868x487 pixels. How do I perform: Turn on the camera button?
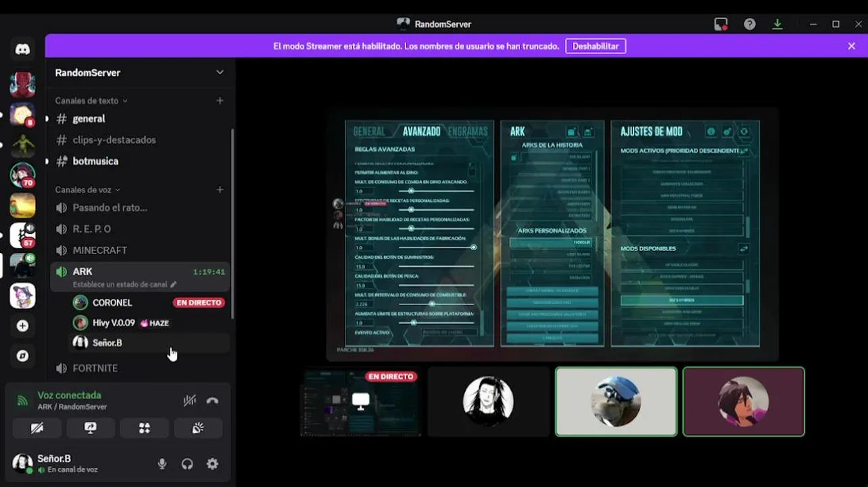point(37,428)
